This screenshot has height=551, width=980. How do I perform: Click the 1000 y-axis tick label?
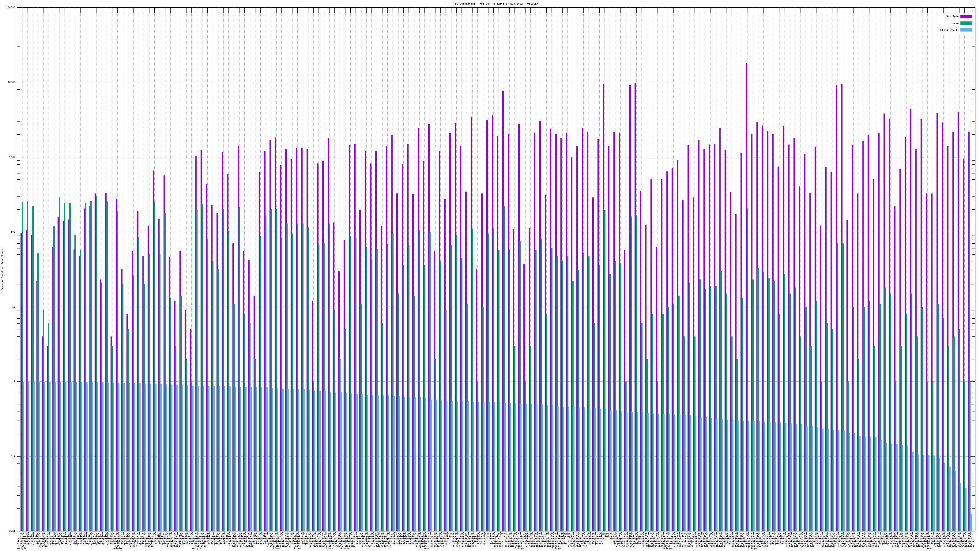pos(13,157)
